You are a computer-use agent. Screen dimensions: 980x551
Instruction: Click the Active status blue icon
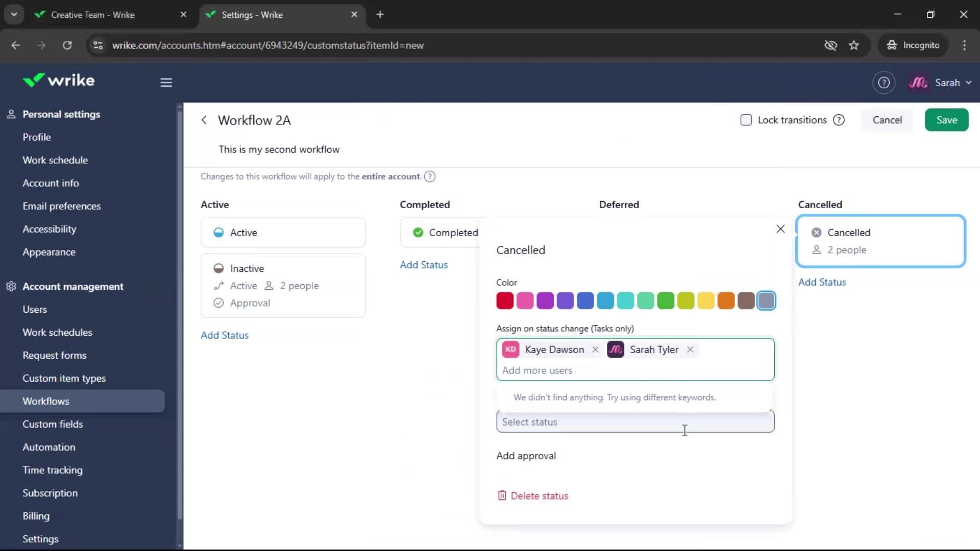pos(218,233)
